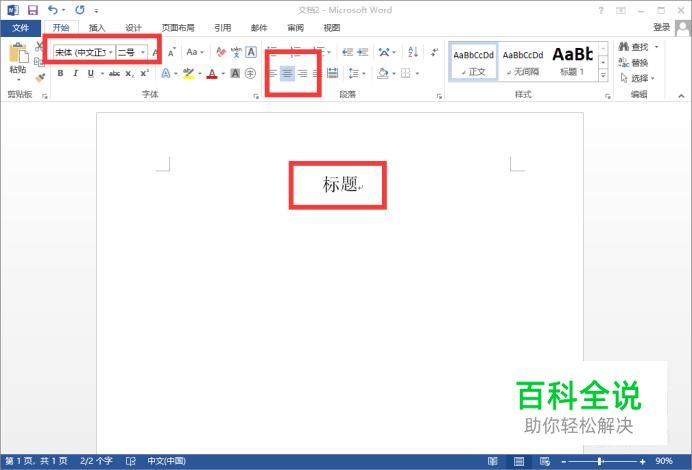Expand the 粘贴 paste options arrow
692x470 pixels.
point(19,79)
